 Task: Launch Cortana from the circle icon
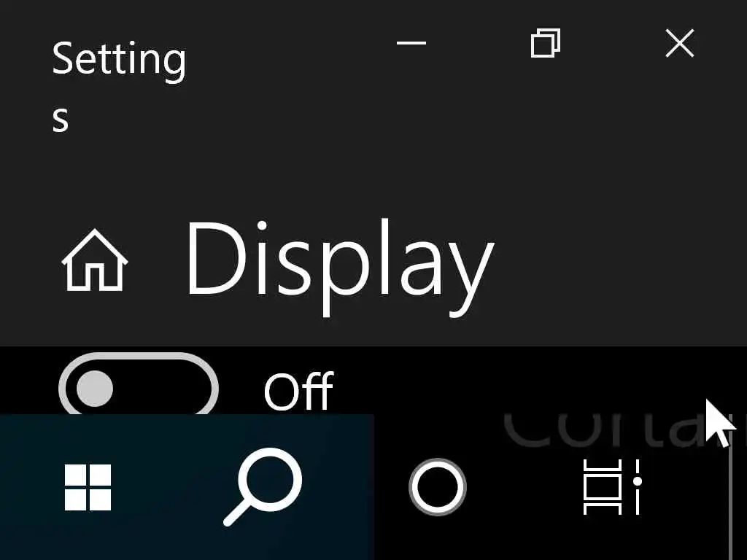click(x=438, y=487)
